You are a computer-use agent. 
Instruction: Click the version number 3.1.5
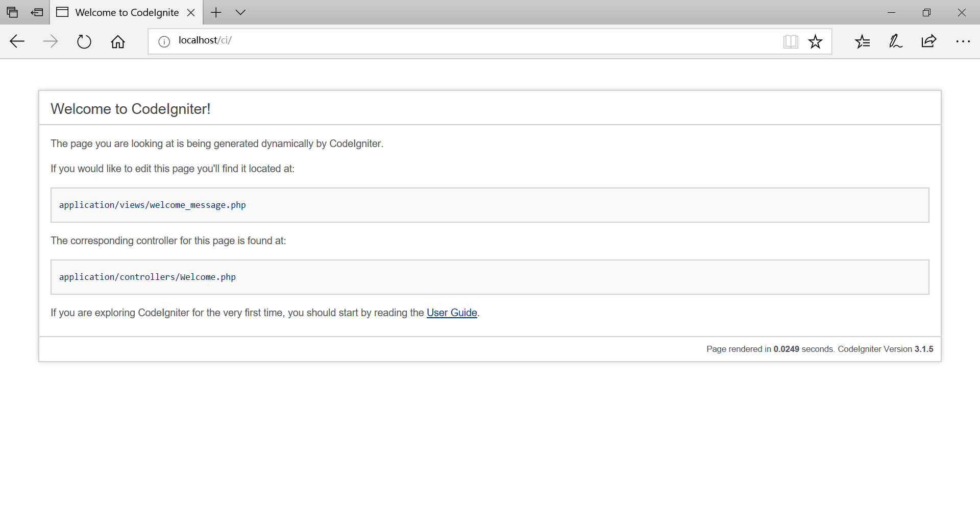(924, 349)
